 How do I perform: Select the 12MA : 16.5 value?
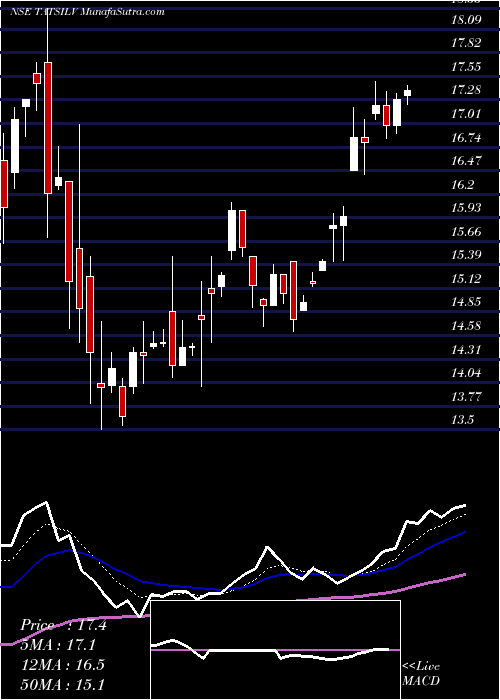(62, 664)
